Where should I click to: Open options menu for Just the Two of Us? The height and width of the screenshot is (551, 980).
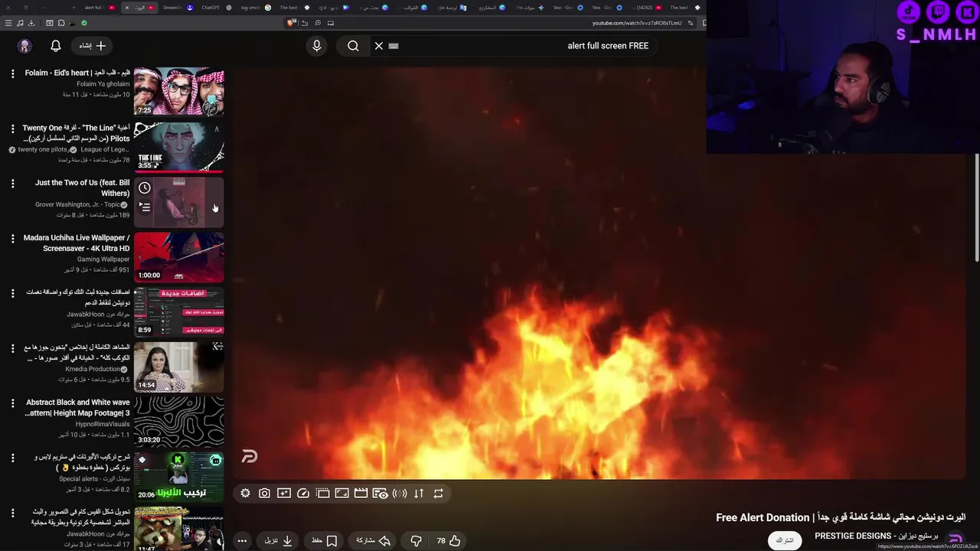click(12, 184)
